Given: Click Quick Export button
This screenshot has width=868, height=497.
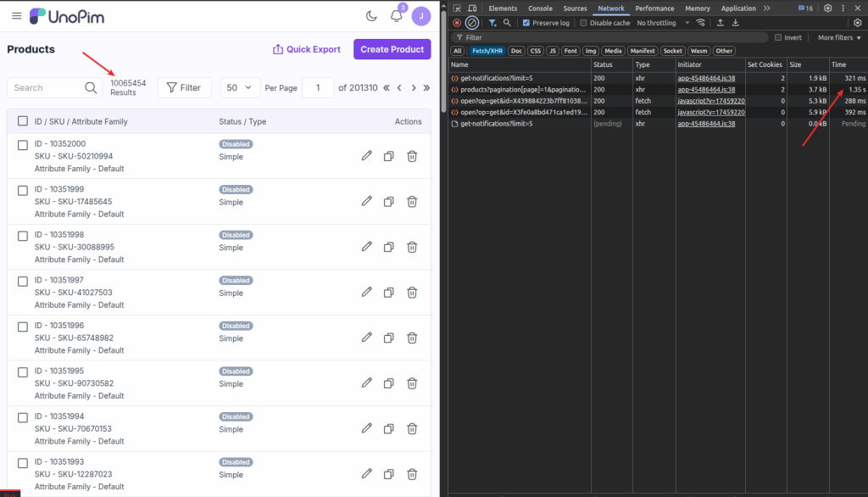Looking at the screenshot, I should pyautogui.click(x=307, y=49).
